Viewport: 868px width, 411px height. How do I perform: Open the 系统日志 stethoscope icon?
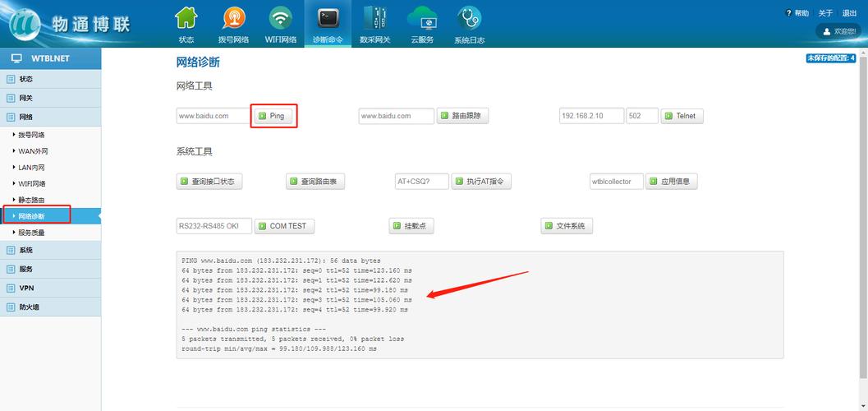(x=470, y=18)
